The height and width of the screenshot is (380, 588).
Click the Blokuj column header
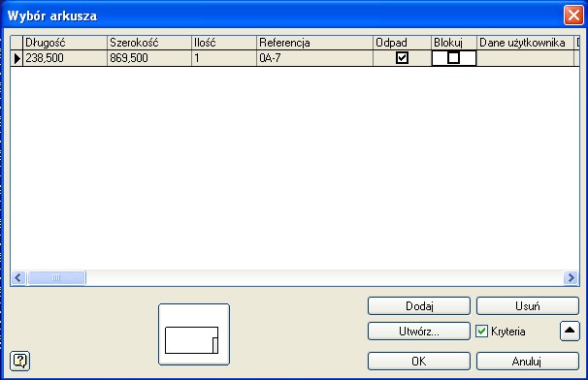[x=454, y=43]
